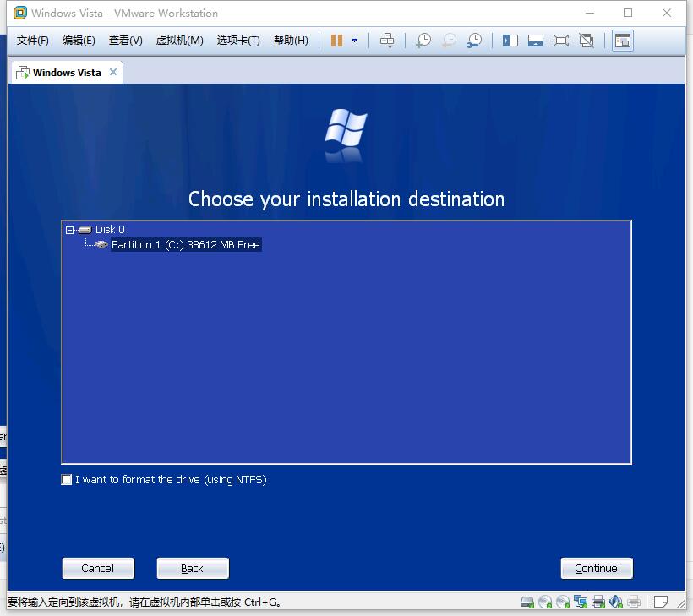This screenshot has height=616, width=693.
Task: Click Continue to proceed with installation
Action: click(x=597, y=569)
